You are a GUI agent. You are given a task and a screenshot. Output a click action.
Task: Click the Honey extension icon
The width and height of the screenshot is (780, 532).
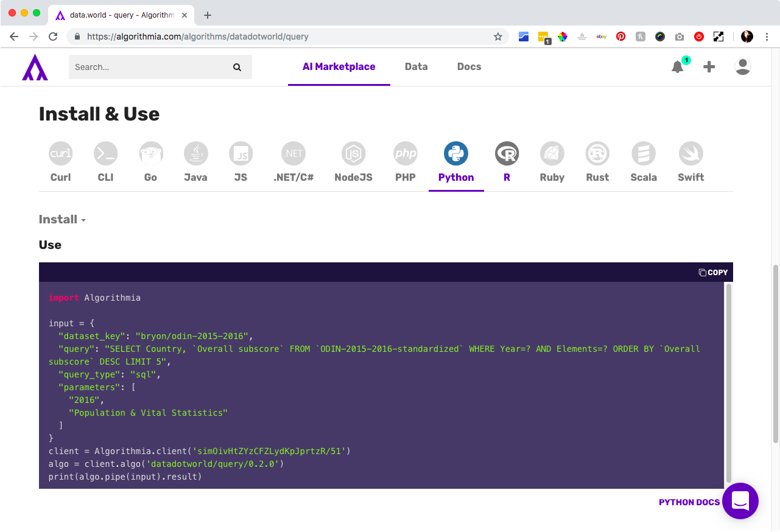[x=641, y=37]
